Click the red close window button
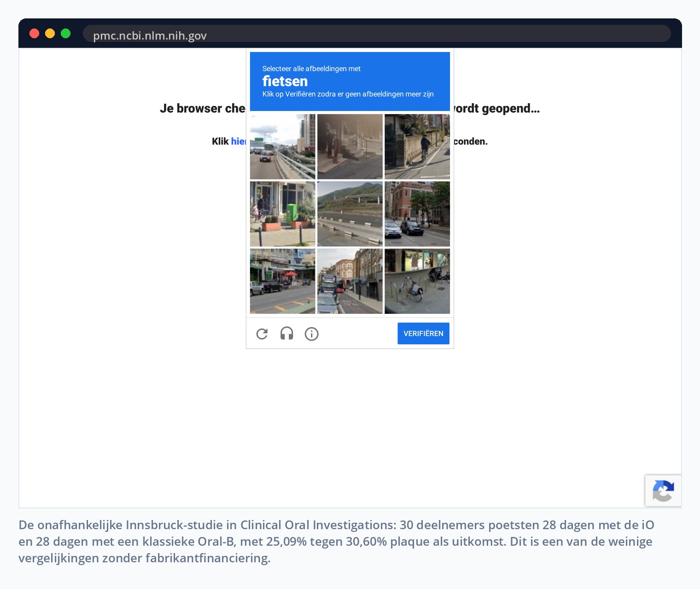The height and width of the screenshot is (589, 700). pos(35,33)
